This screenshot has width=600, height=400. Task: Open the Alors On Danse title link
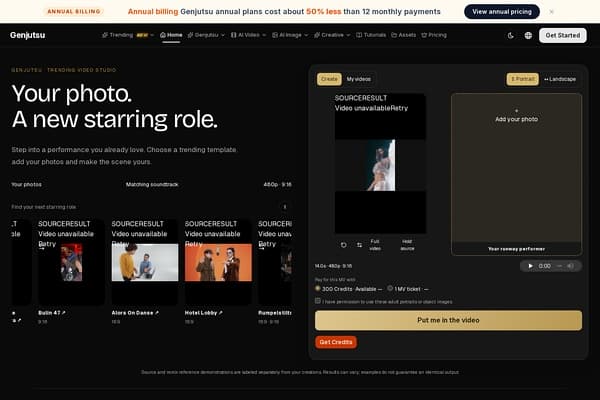135,313
